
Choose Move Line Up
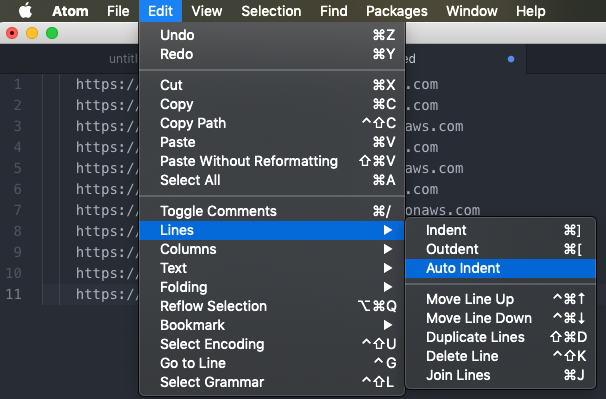tap(500, 299)
